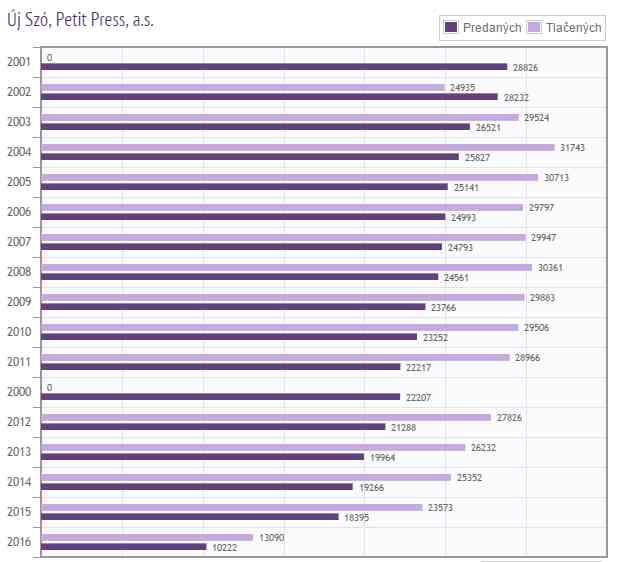Screen dimensions: 625x562
Task: Click the dark purple Predaných legend swatch
Action: click(x=451, y=28)
